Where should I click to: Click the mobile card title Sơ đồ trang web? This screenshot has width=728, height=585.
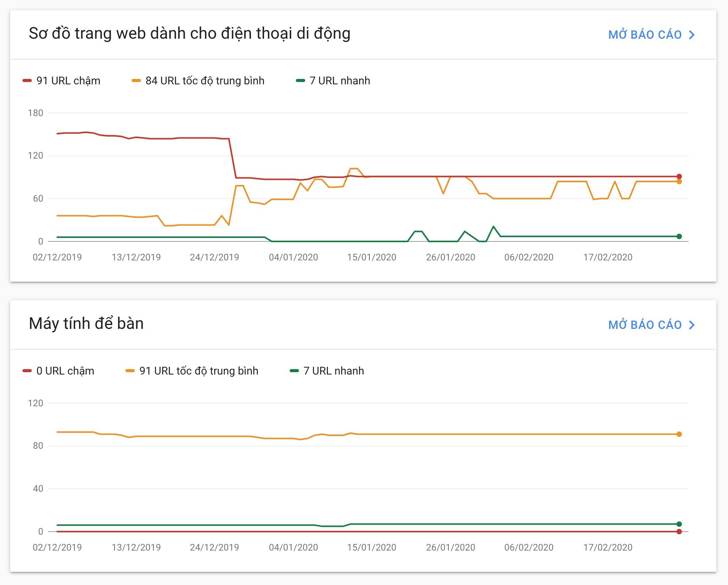[189, 33]
